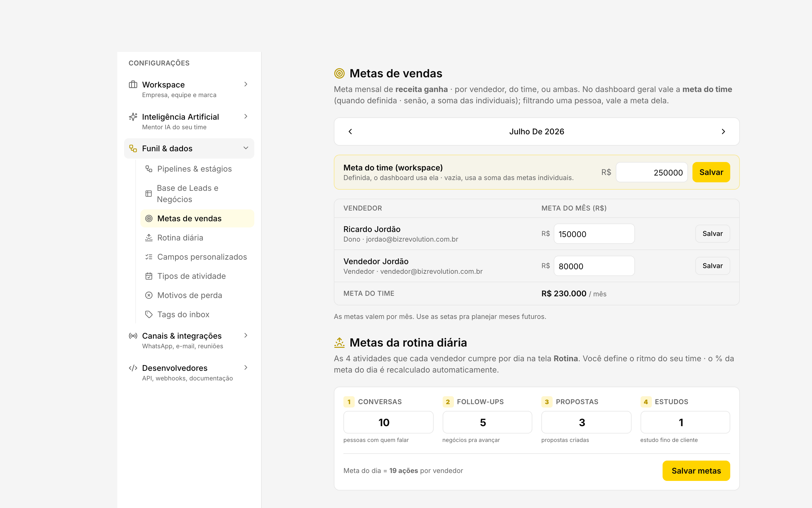This screenshot has width=812, height=508.
Task: Go to next month with right arrow
Action: point(723,131)
